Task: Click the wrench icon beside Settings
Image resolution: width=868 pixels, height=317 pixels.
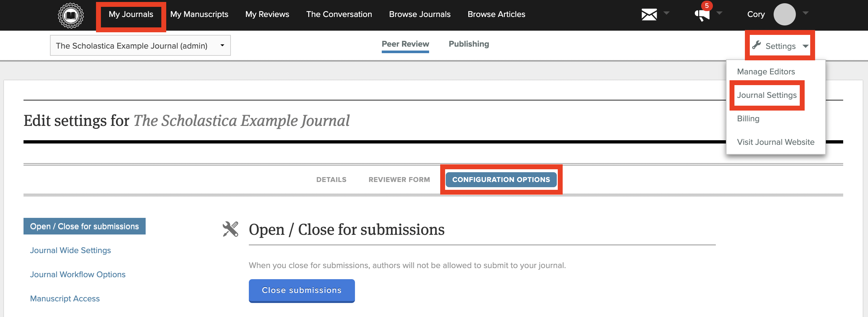Action: click(x=756, y=45)
